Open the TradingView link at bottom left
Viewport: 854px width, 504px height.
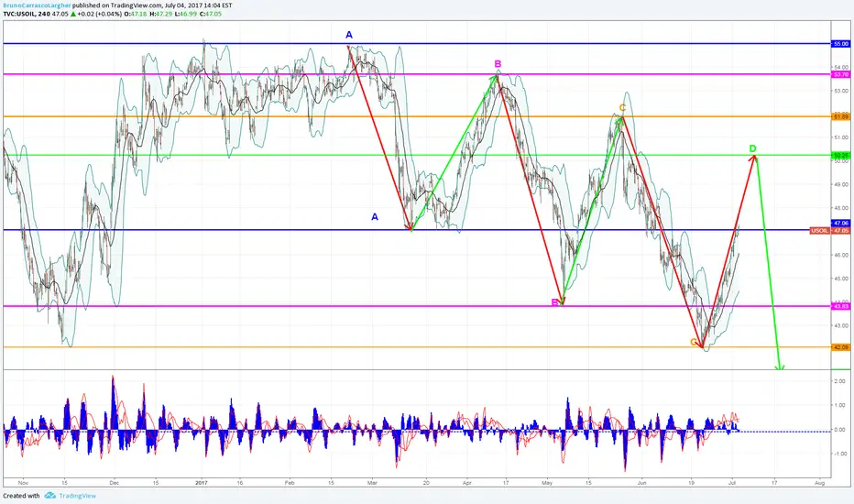(x=77, y=496)
